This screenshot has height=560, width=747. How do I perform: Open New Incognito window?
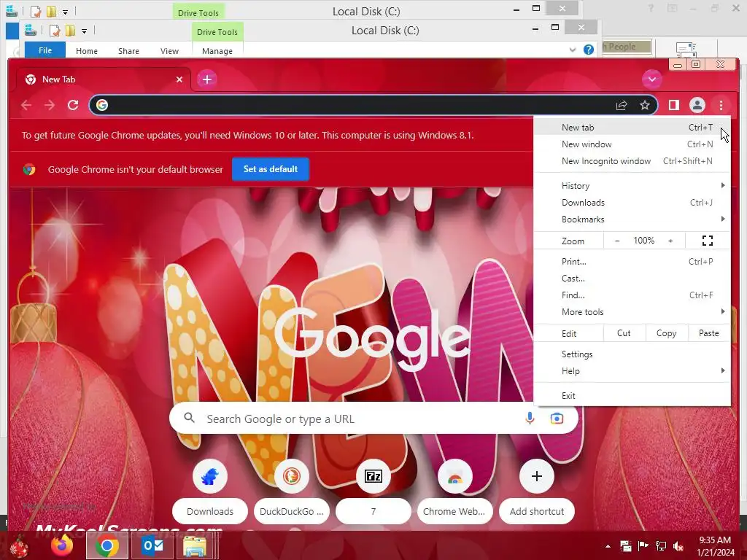632,161
